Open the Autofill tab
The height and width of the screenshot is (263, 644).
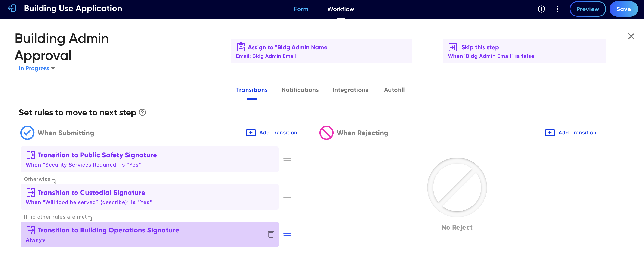[394, 90]
